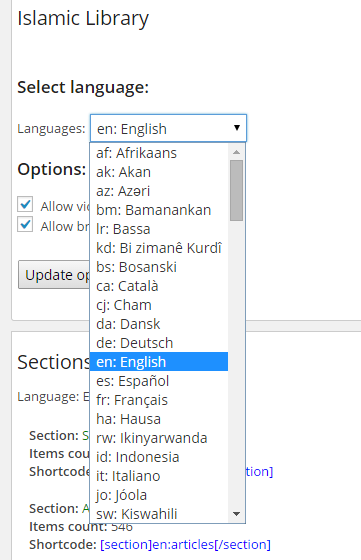Click the scrollbar up arrow in language list

pos(236,152)
